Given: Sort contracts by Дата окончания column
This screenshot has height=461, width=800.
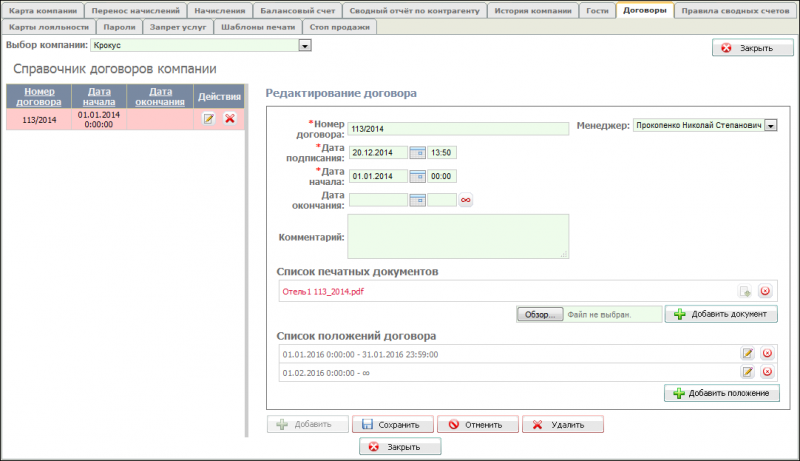Looking at the screenshot, I should point(160,96).
